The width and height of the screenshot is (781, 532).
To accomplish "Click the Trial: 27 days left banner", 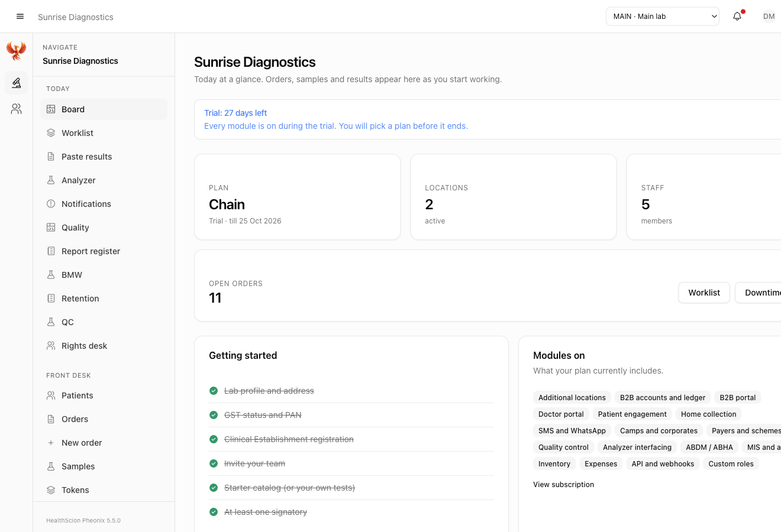I will point(488,119).
